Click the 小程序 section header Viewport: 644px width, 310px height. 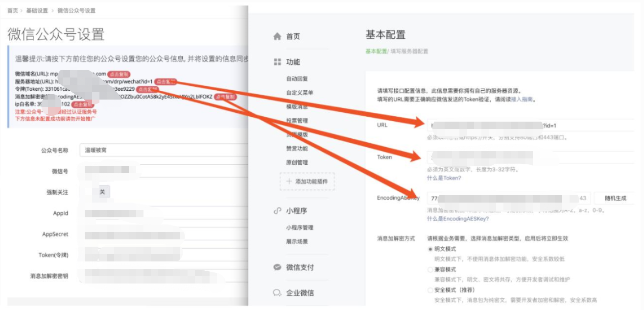(x=296, y=211)
